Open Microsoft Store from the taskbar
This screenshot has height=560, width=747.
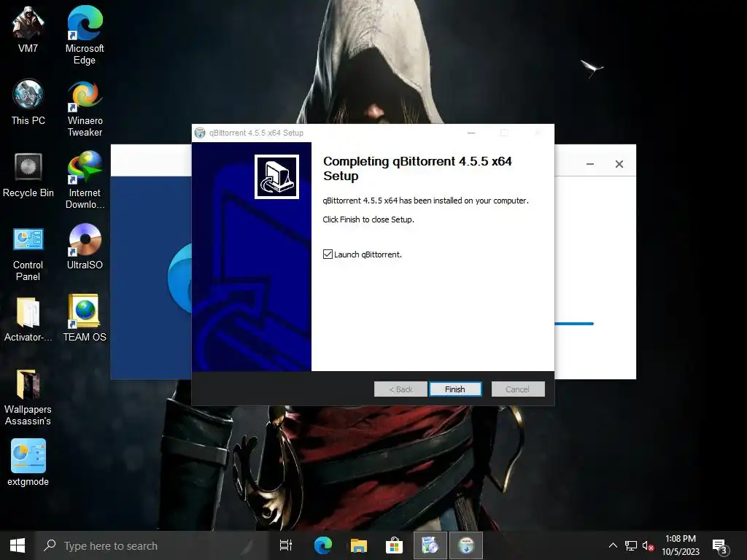coord(395,545)
